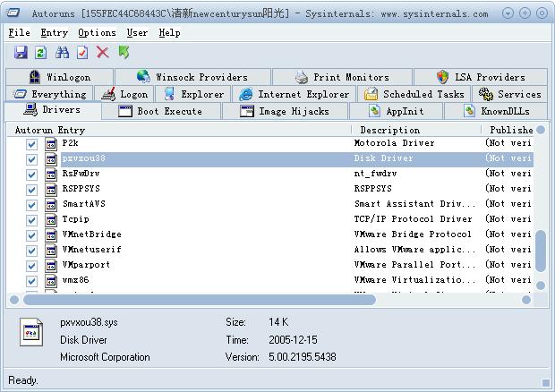
Task: Toggle the VMnetBridge checkbox
Action: click(31, 235)
